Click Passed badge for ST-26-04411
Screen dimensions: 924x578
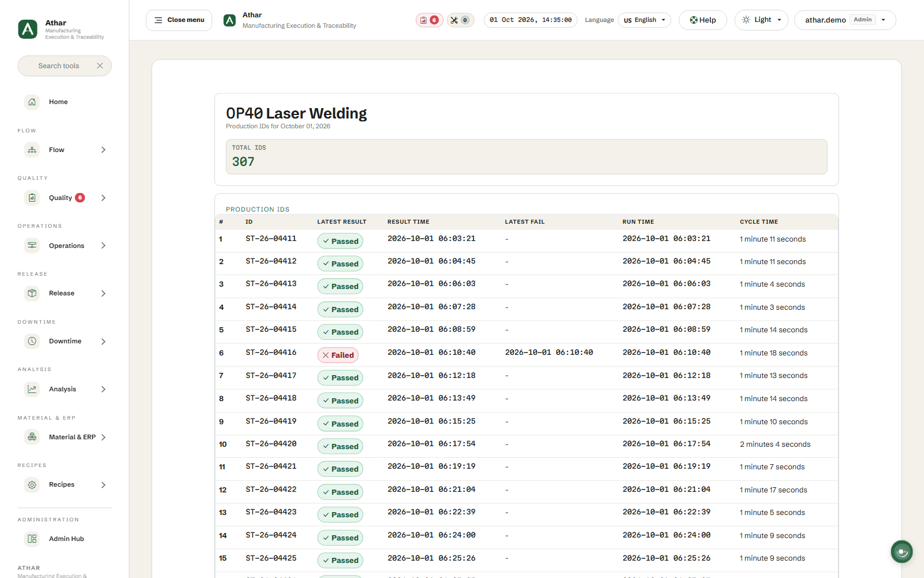[x=340, y=241]
